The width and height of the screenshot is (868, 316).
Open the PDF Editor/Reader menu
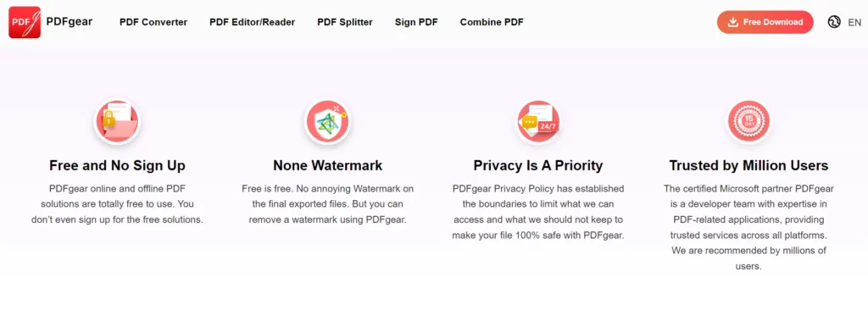[252, 22]
